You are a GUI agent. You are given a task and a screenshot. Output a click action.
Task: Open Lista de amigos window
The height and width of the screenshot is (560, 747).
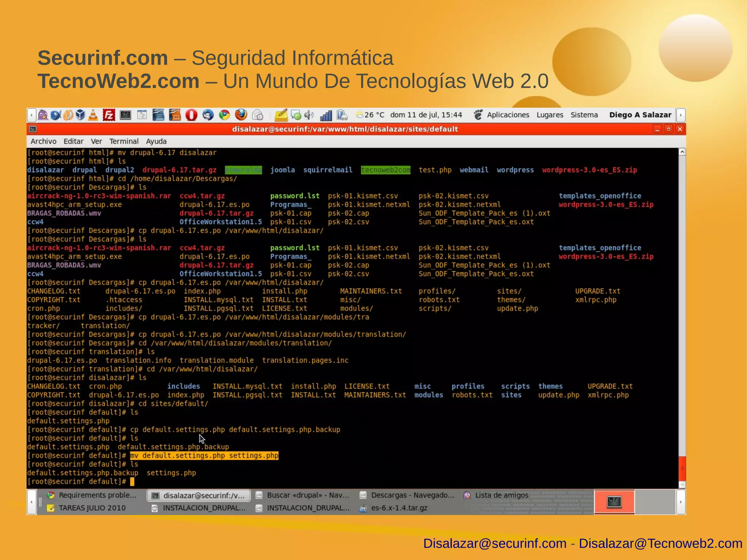coord(496,495)
